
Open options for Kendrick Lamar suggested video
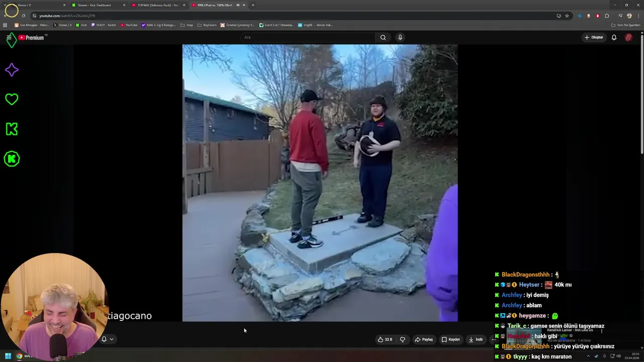(601, 331)
